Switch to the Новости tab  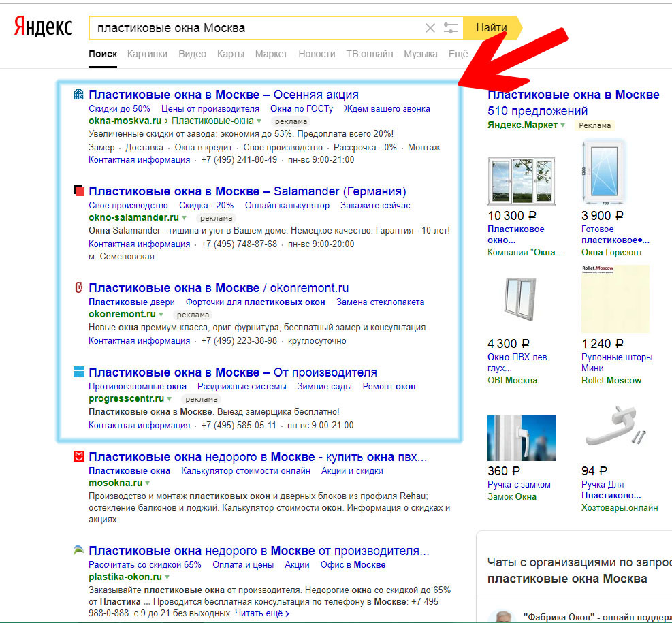[x=317, y=54]
